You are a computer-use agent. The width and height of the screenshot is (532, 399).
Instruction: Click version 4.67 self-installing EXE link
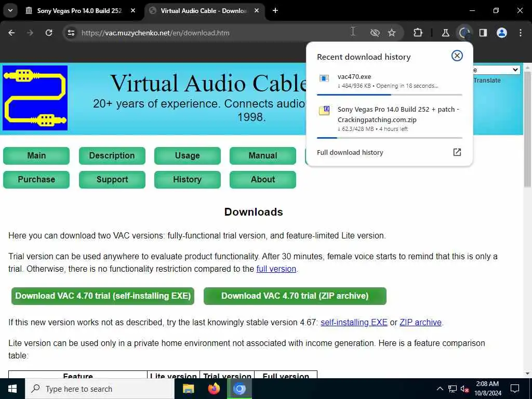pyautogui.click(x=354, y=322)
